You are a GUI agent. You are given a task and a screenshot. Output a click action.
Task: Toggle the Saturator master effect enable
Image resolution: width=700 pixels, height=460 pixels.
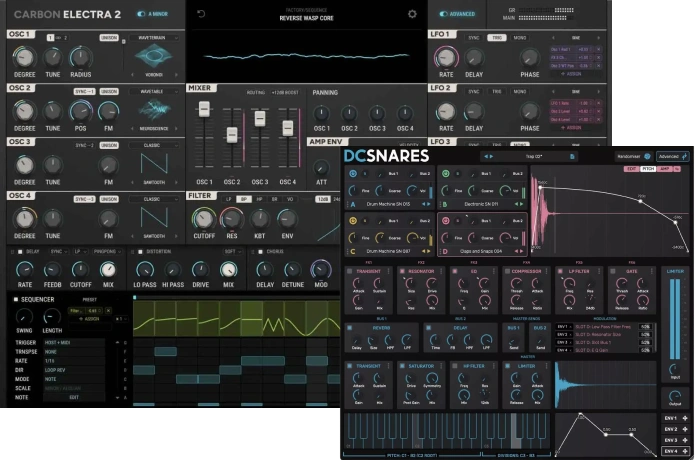click(x=402, y=366)
